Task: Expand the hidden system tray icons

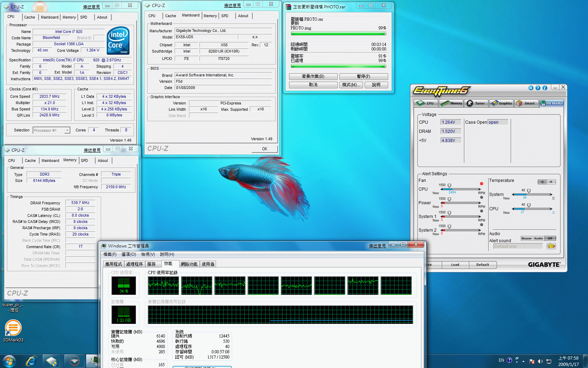Action: click(x=523, y=361)
